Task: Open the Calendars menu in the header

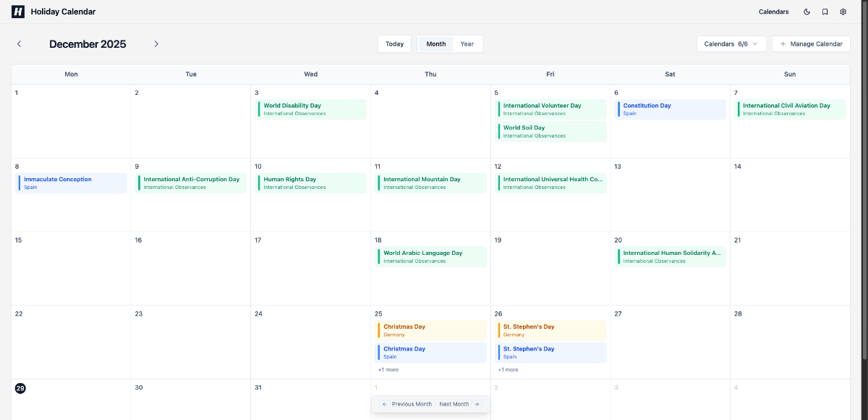Action: tap(773, 12)
